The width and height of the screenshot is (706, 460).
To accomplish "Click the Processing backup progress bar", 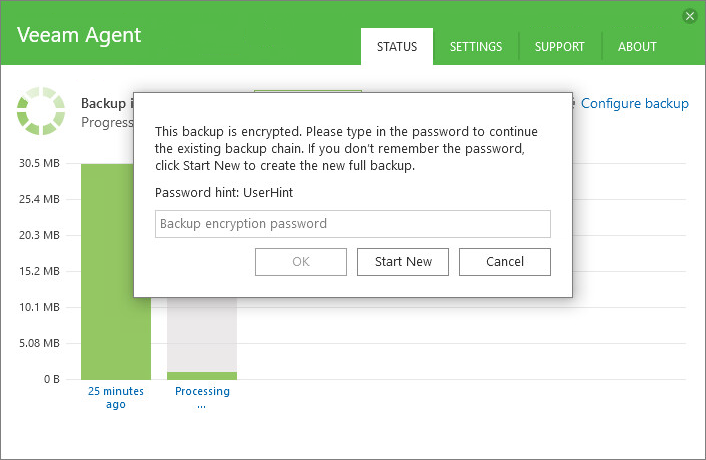I will pos(202,375).
